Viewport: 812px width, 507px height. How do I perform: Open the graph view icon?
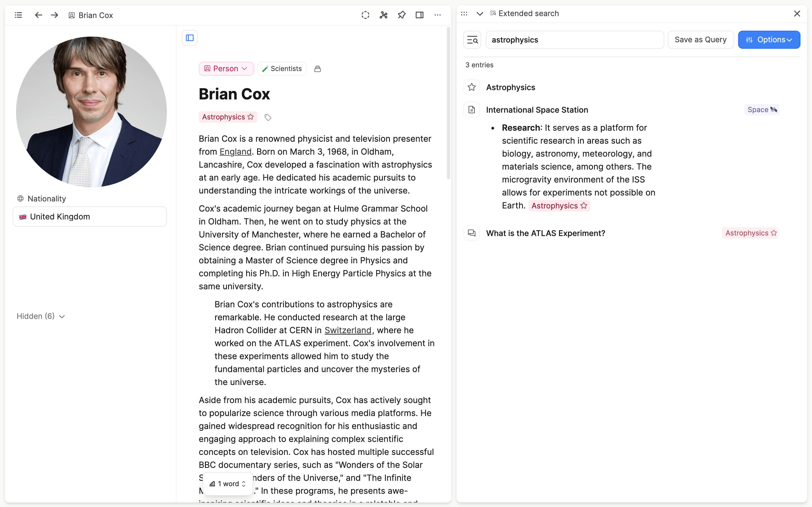click(383, 15)
